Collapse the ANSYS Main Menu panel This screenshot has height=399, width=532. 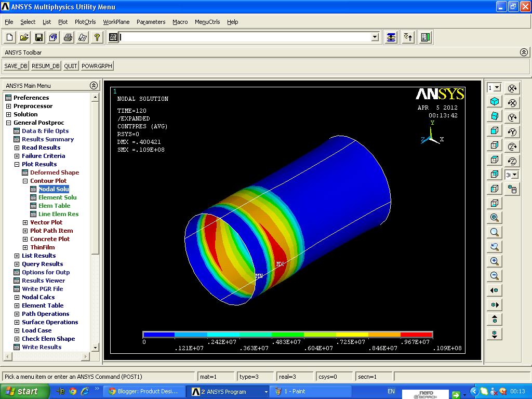pyautogui.click(x=94, y=86)
